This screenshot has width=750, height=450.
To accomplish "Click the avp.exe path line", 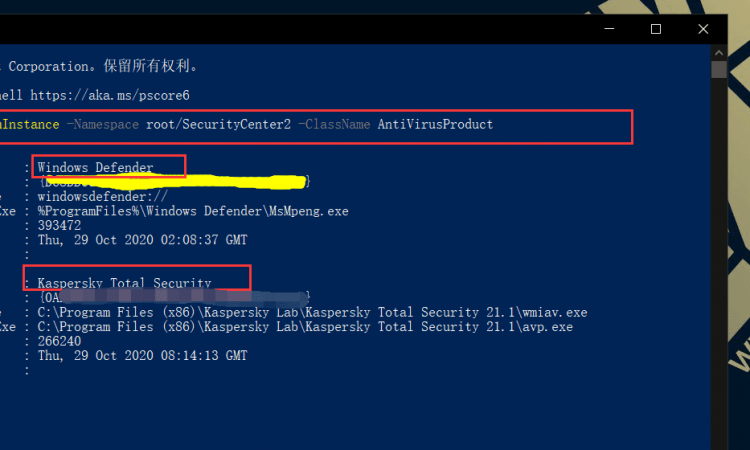I will click(x=305, y=327).
